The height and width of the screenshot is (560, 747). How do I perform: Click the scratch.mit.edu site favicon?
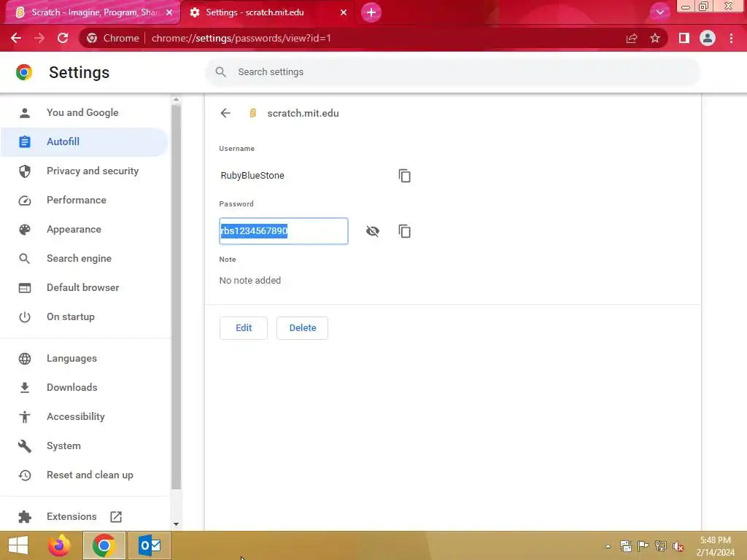(253, 113)
